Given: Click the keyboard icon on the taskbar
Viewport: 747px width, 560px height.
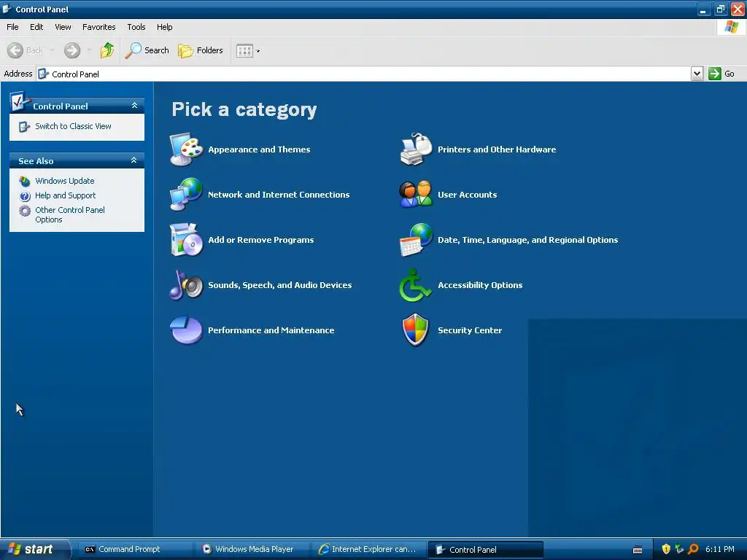Looking at the screenshot, I should click(x=638, y=550).
